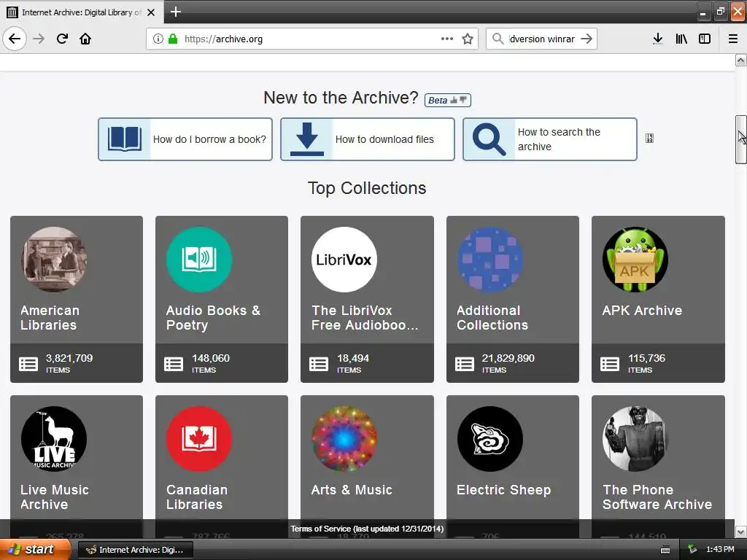
Task: Show site information icon in address bar
Action: click(x=158, y=39)
